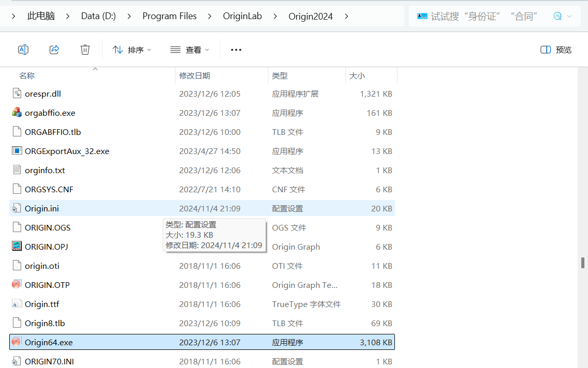Go to OriginLab in breadcrumb
The image size is (588, 368).
(242, 16)
